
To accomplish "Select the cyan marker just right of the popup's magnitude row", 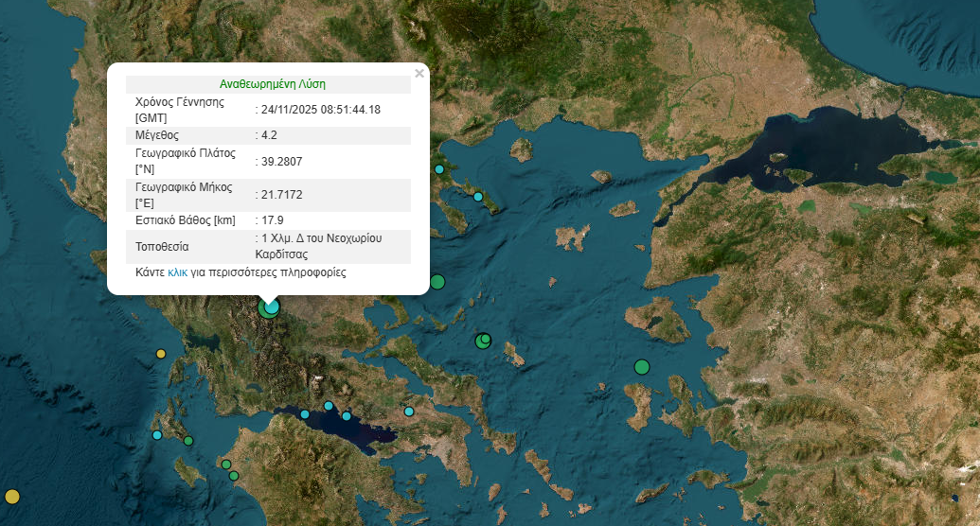I will pos(439,169).
